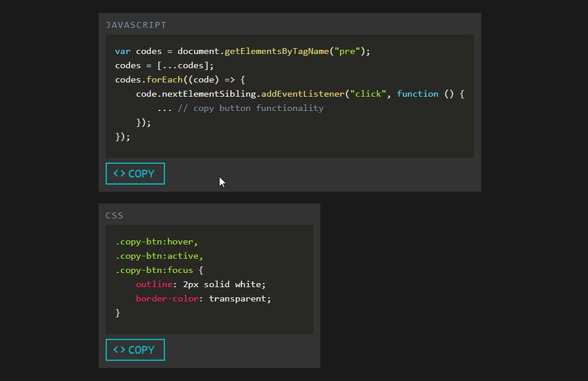The image size is (588, 381).
Task: Click the forEach method name
Action: (165, 80)
